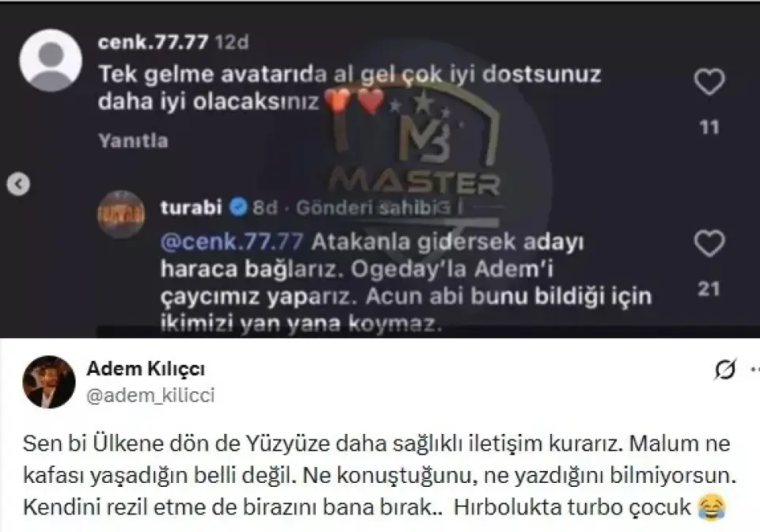760x532 pixels.
Task: Open Adem Kılıçcı's profile photo
Action: point(49,382)
